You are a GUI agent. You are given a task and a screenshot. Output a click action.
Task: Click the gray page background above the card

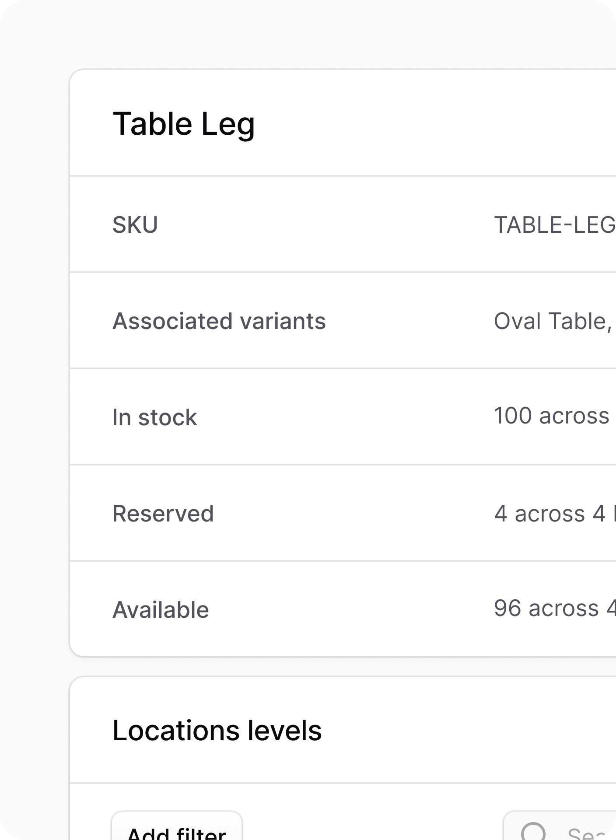pos(306,35)
